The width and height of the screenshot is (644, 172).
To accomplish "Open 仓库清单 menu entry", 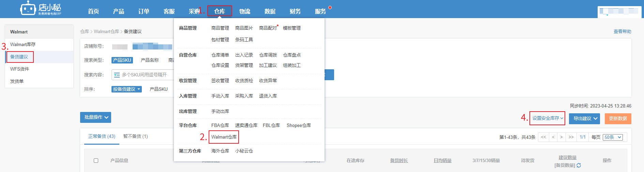I will tap(220, 55).
